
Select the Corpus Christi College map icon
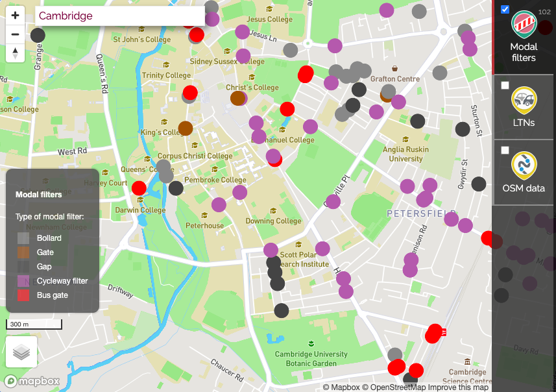point(195,145)
